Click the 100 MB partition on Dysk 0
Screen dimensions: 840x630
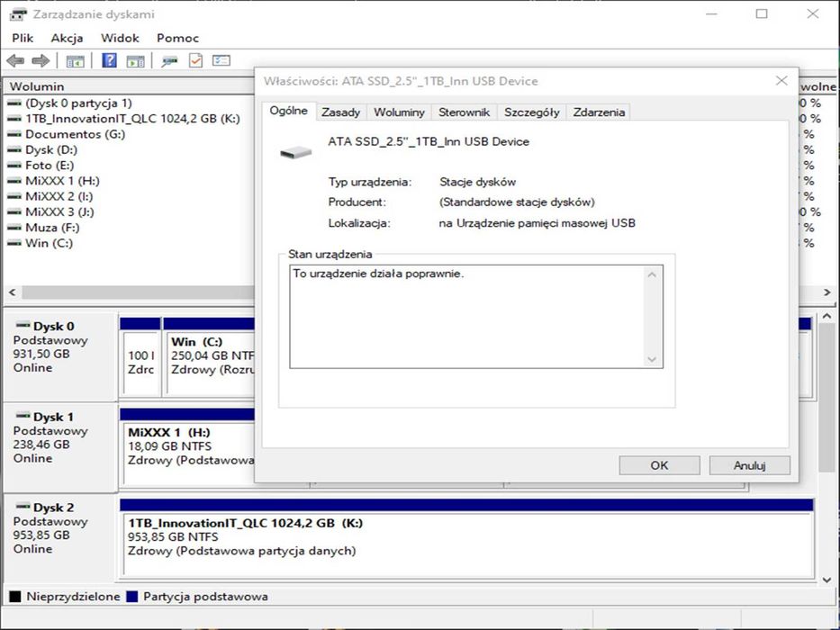[x=140, y=357]
